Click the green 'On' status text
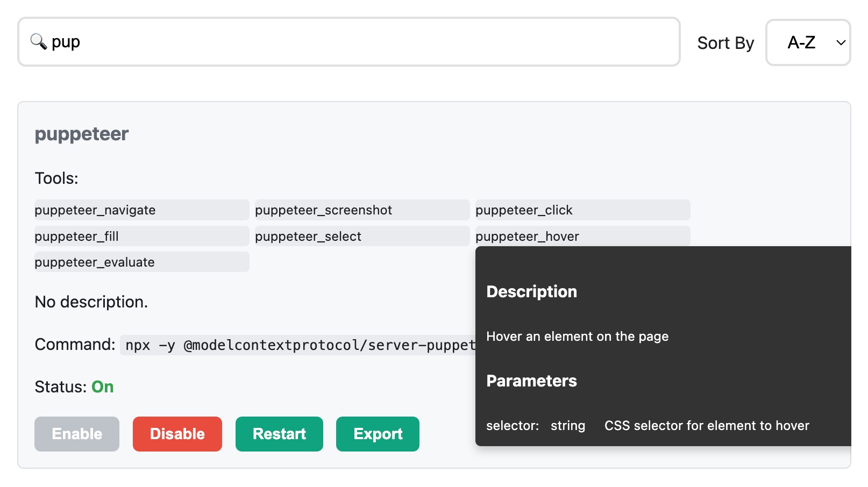 pyautogui.click(x=103, y=387)
